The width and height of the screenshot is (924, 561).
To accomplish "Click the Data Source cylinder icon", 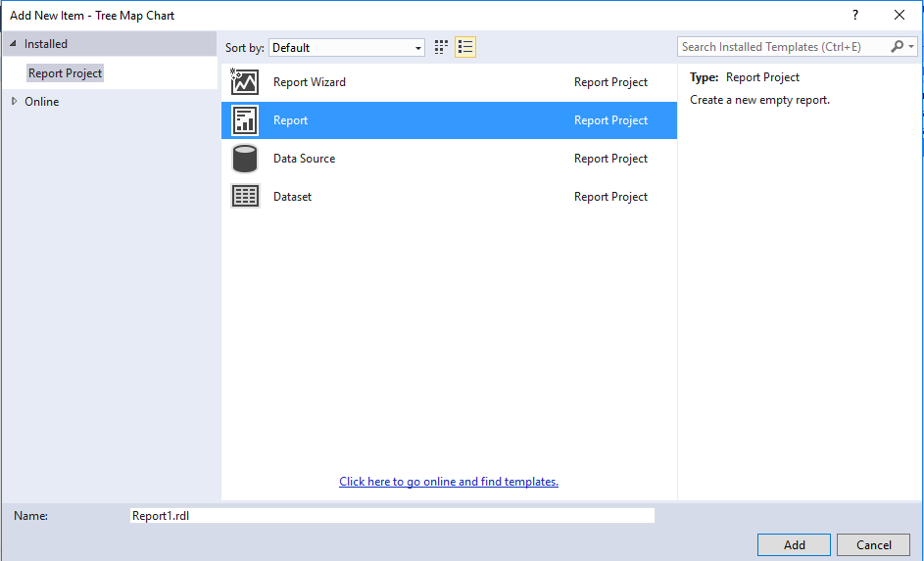I will click(245, 159).
